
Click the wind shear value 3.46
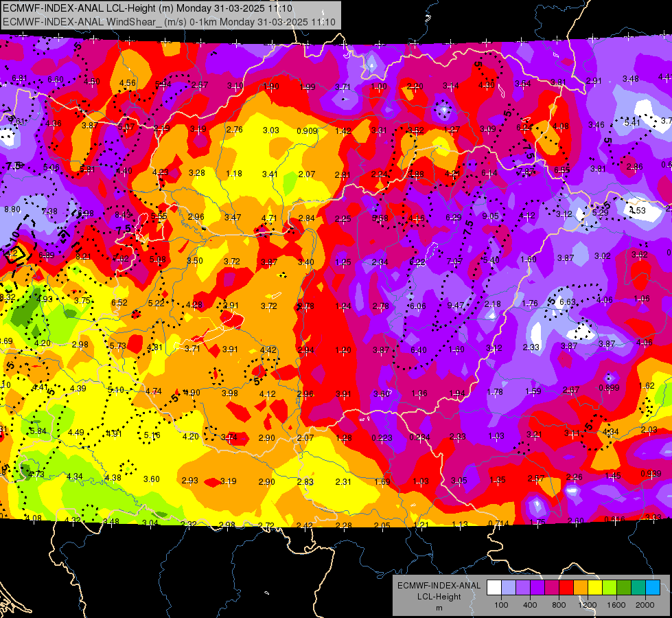pos(596,124)
